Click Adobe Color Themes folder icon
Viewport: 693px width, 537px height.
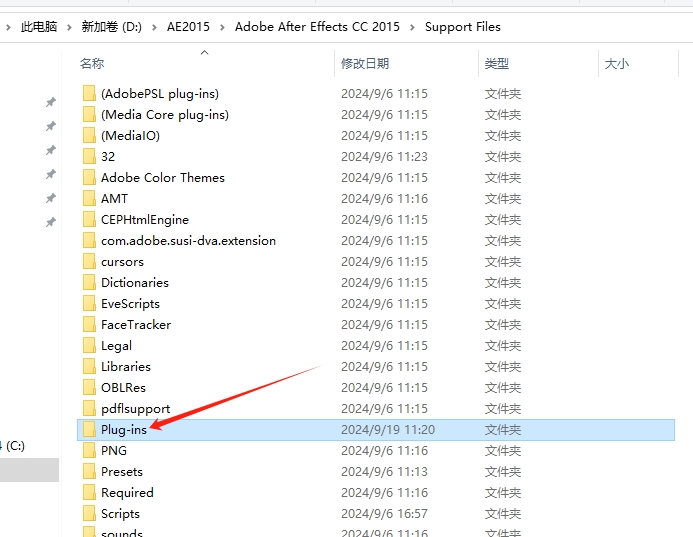89,178
